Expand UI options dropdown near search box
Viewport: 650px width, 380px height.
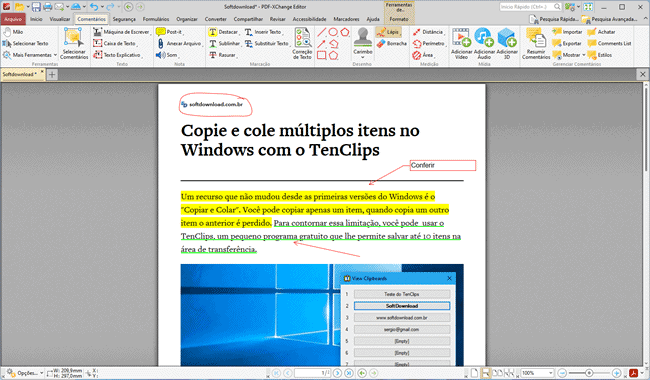(x=578, y=7)
